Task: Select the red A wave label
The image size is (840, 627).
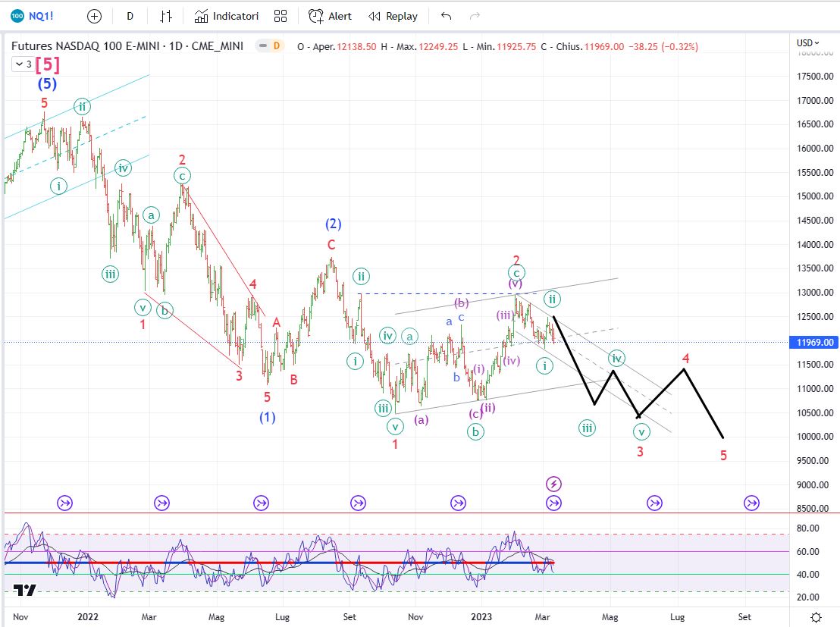Action: coord(277,322)
